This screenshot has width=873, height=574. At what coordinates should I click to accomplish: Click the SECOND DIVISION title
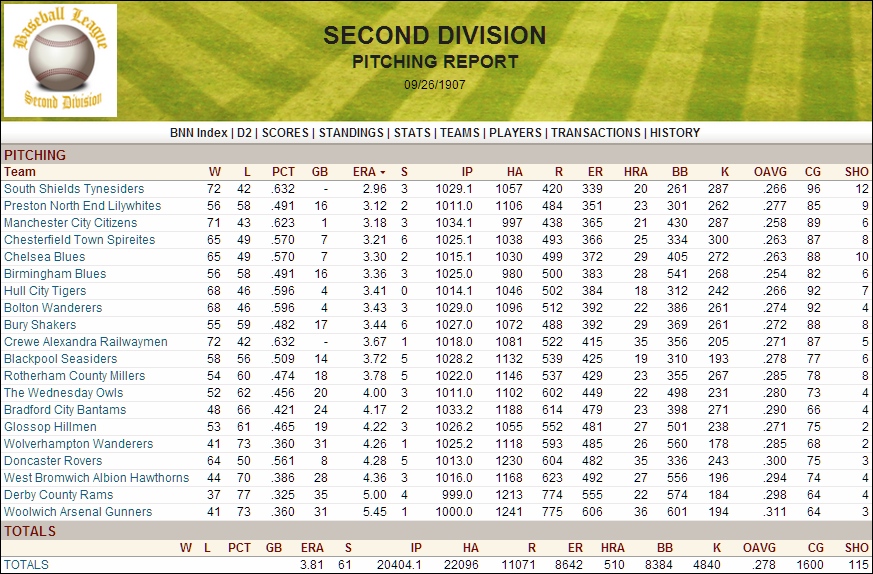pyautogui.click(x=435, y=36)
